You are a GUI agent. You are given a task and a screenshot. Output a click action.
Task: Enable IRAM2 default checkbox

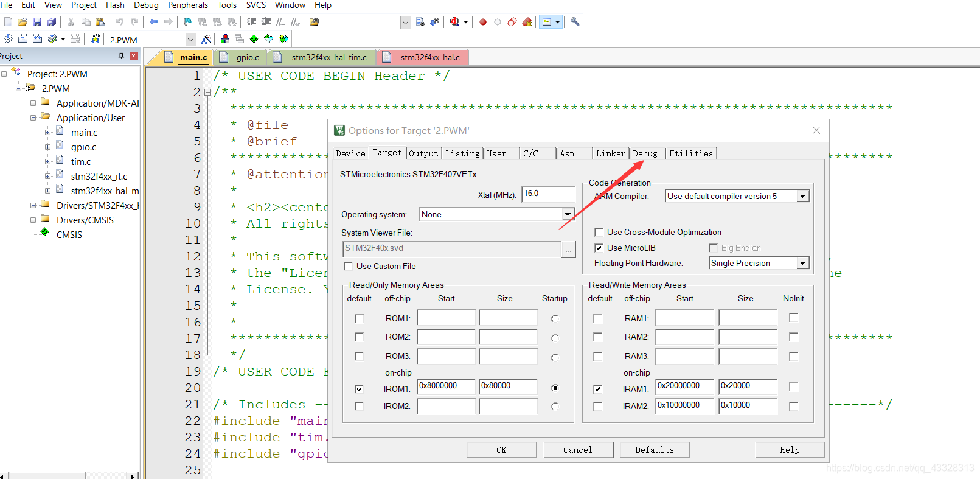(x=597, y=406)
